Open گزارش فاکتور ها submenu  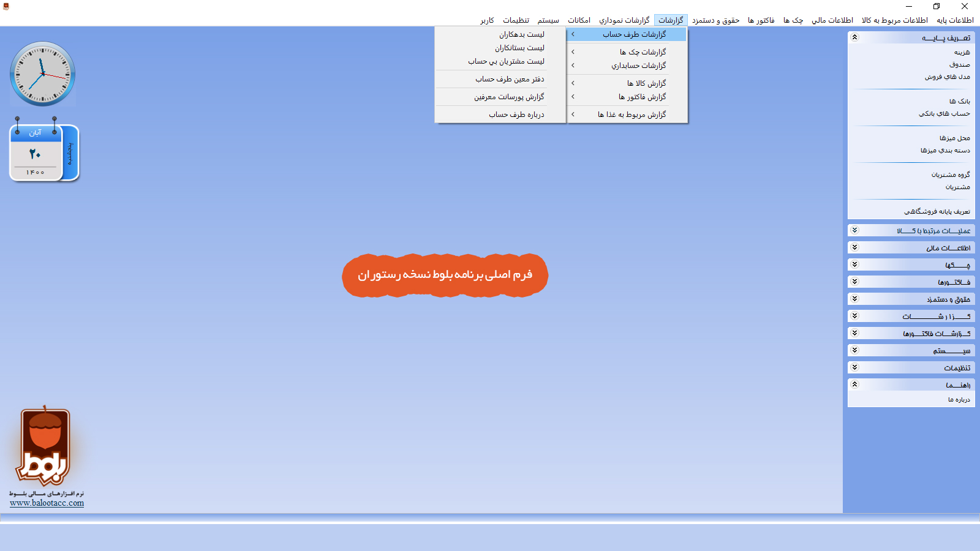tap(642, 97)
